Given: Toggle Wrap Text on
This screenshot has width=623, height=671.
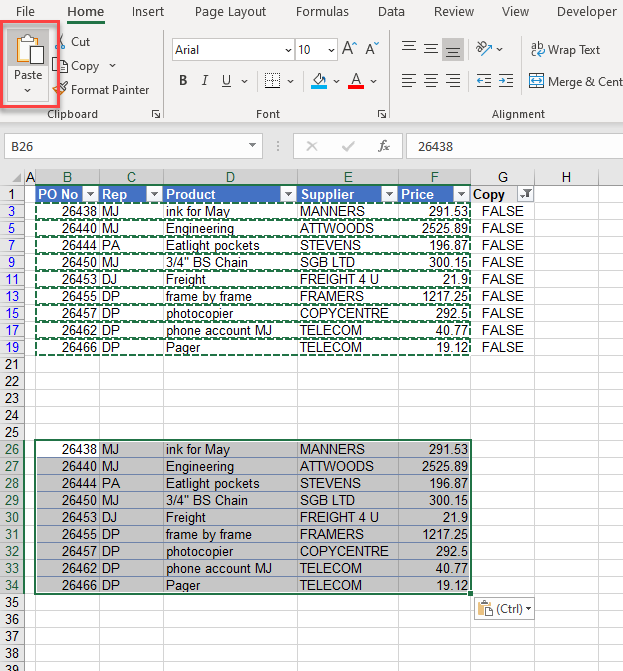Looking at the screenshot, I should coord(565,49).
